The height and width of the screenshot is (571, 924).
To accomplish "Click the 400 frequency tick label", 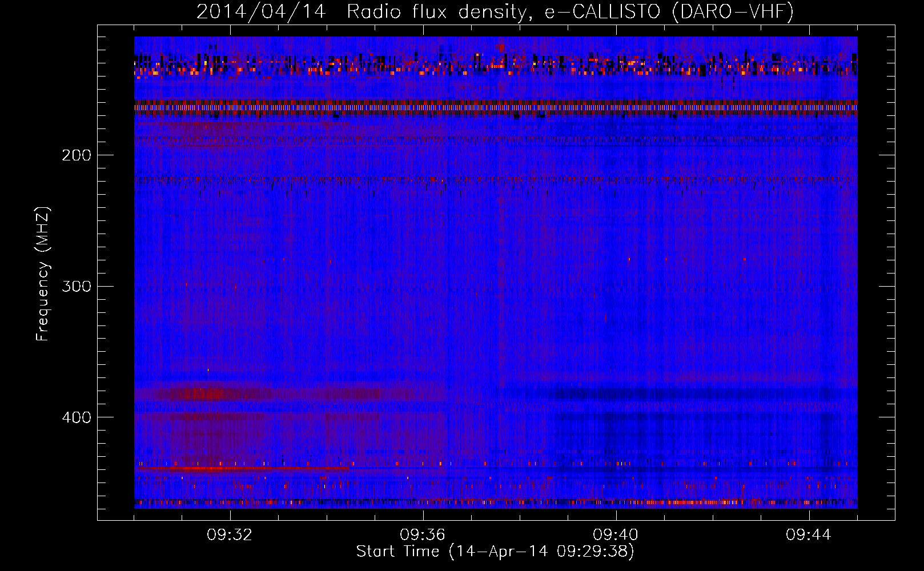I will coord(77,417).
